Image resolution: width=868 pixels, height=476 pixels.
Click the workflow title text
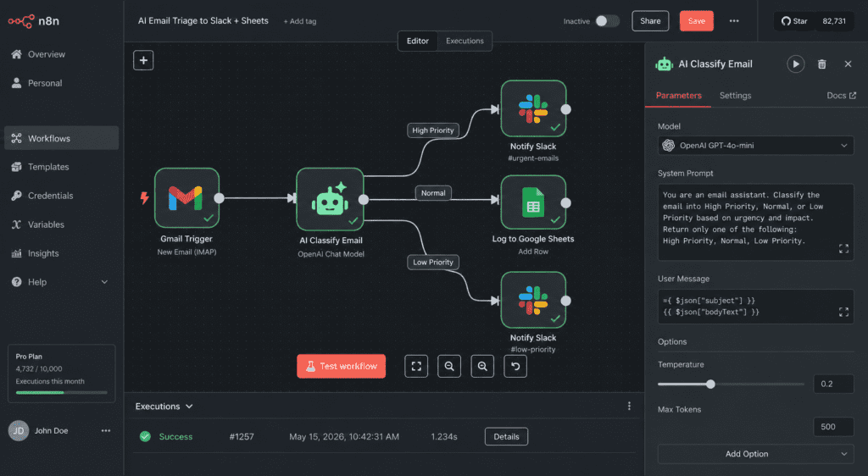203,20
